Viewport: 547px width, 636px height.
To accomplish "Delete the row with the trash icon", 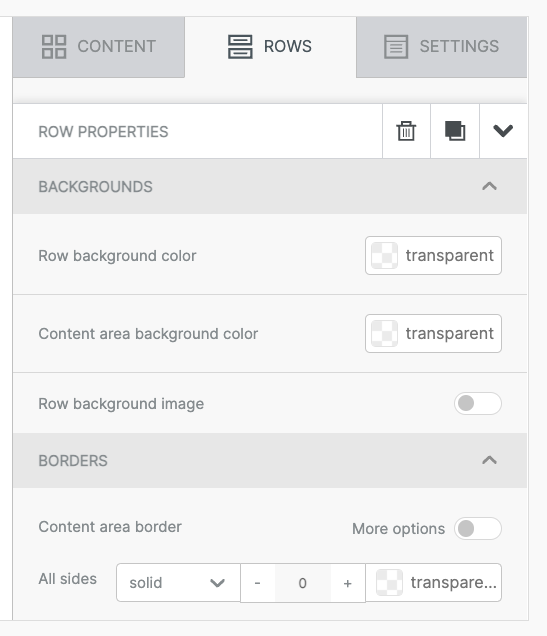I will tap(406, 131).
